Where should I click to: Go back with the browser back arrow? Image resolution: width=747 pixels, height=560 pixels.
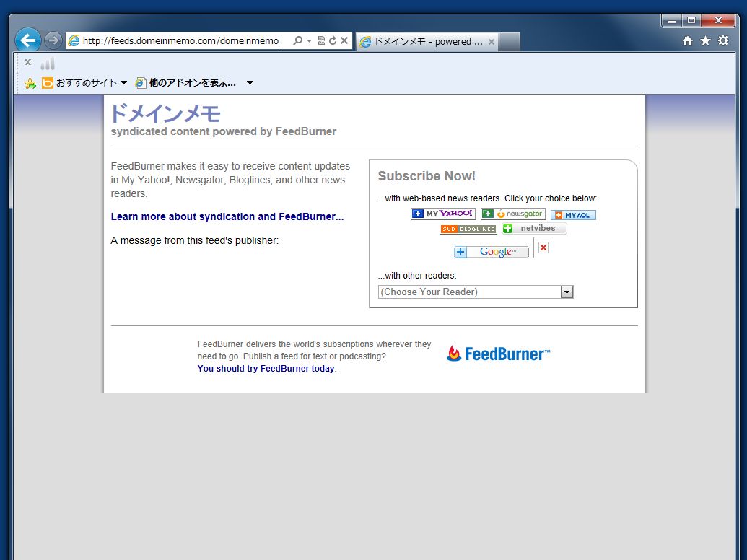tap(28, 40)
